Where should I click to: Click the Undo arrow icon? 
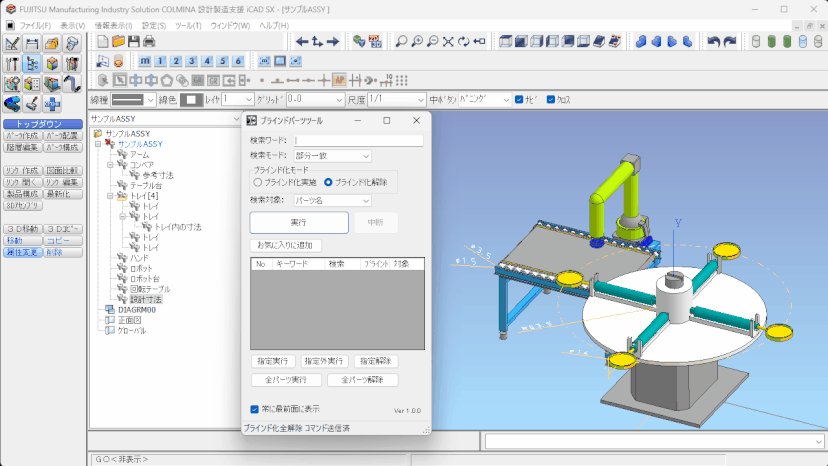pyautogui.click(x=713, y=42)
